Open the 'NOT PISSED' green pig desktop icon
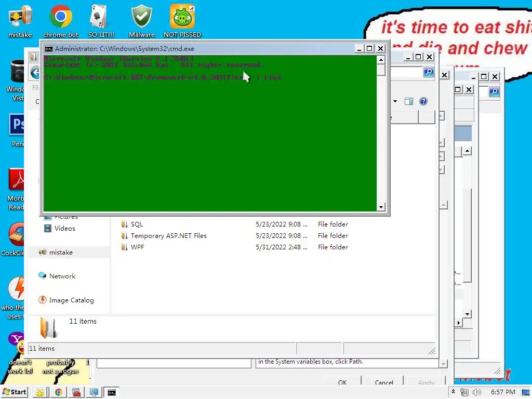Image resolution: width=532 pixels, height=399 pixels. pos(182,20)
